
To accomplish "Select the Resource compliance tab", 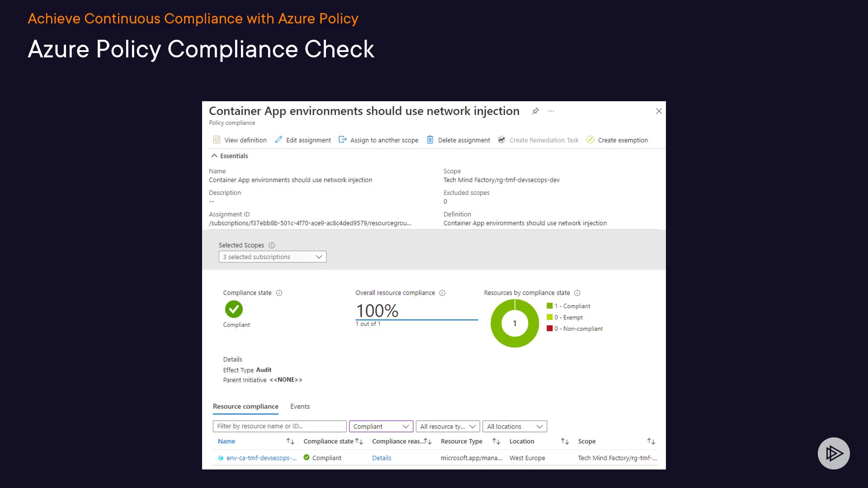I will pos(245,406).
